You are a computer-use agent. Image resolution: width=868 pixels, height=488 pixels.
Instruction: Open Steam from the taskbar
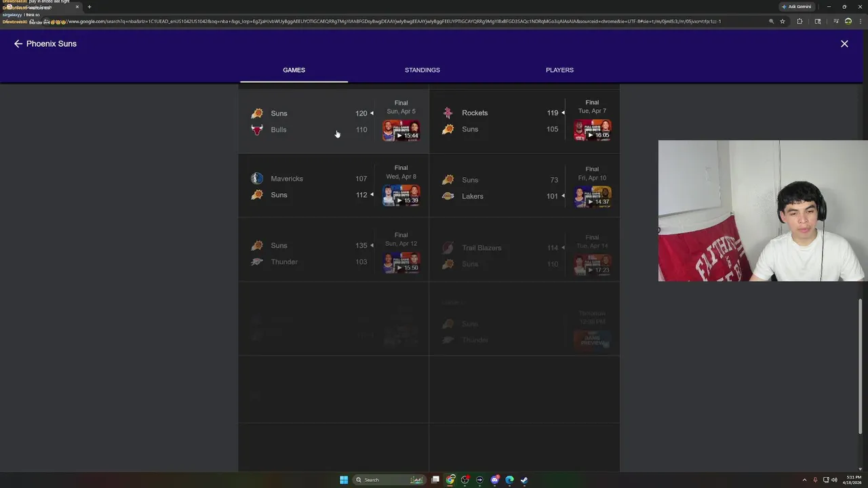[524, 480]
